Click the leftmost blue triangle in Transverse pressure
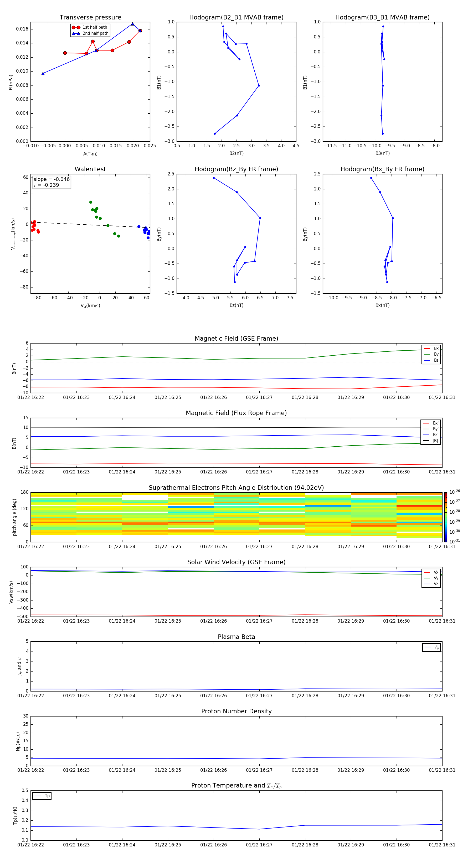The image size is (473, 868). [43, 73]
